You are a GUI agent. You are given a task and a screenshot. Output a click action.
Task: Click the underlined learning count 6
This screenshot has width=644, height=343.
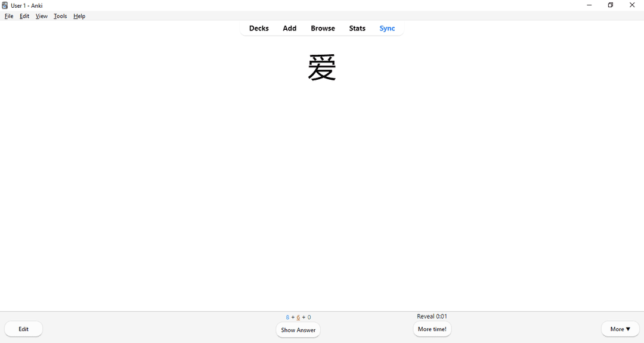[x=298, y=317]
